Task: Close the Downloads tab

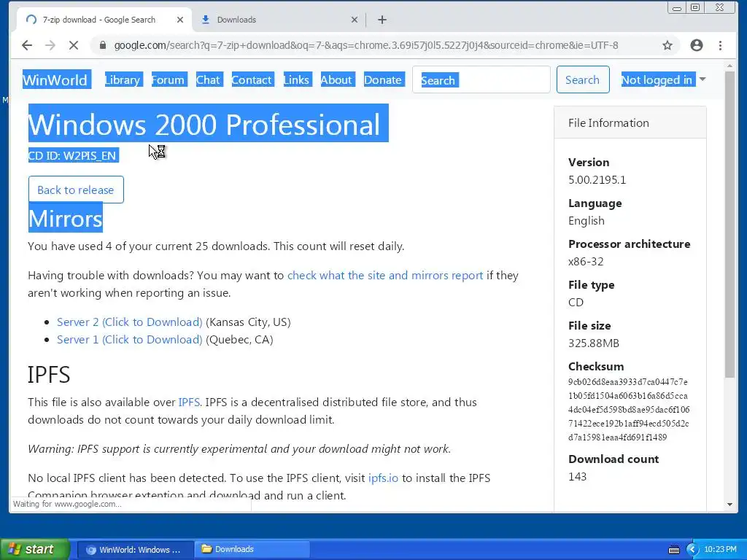Action: pyautogui.click(x=354, y=20)
